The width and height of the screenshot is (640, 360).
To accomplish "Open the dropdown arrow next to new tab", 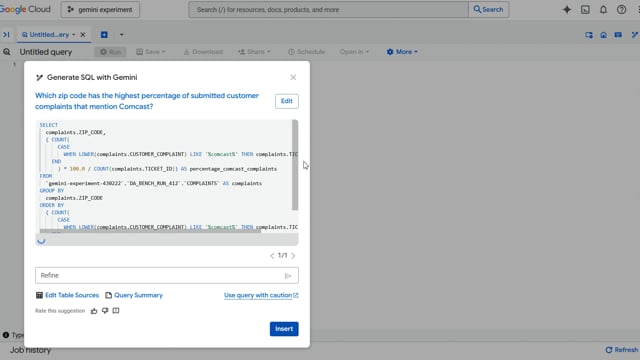I will coord(121,35).
